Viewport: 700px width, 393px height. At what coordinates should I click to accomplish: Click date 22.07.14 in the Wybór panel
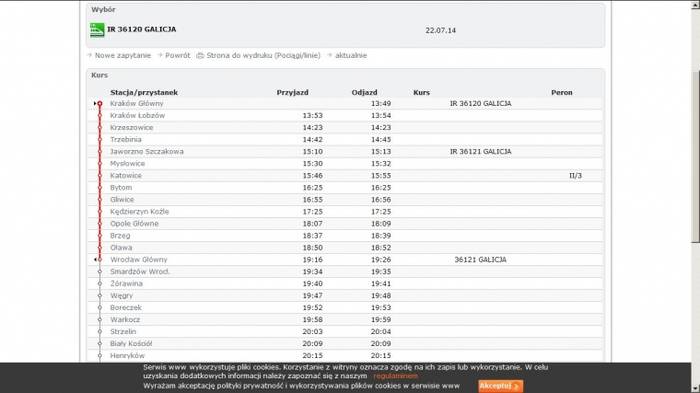(441, 30)
